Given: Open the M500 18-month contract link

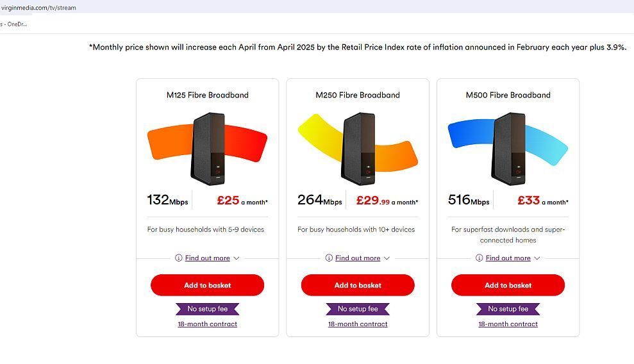Looking at the screenshot, I should click(508, 324).
